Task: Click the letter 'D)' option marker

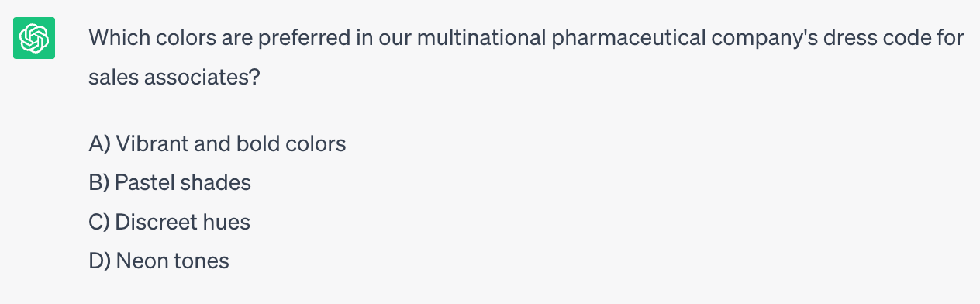Action: [101, 261]
